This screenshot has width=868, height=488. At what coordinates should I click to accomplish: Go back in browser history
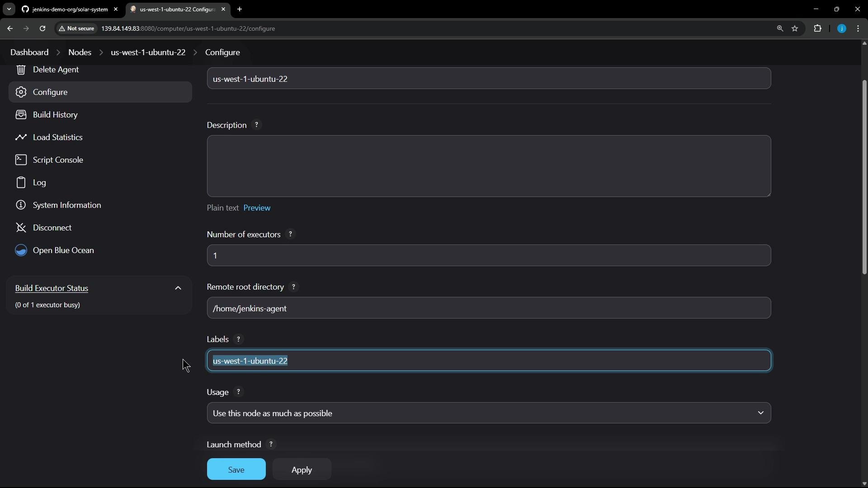(x=10, y=28)
